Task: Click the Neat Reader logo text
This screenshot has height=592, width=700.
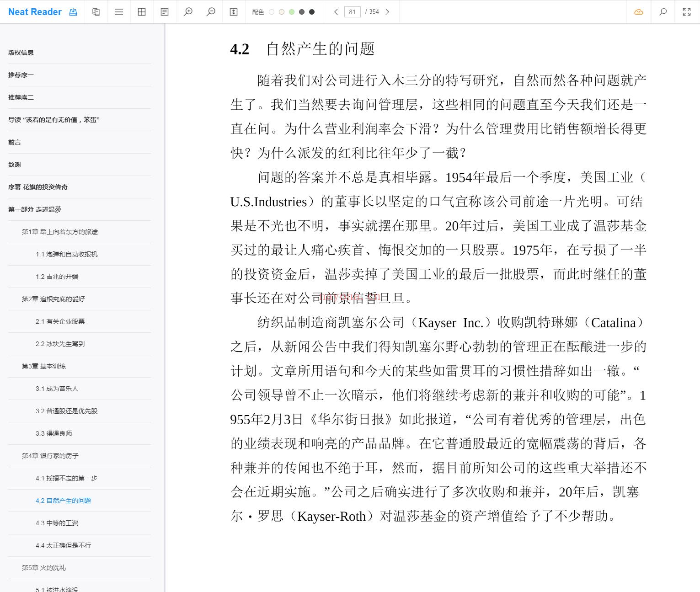Action: click(35, 12)
